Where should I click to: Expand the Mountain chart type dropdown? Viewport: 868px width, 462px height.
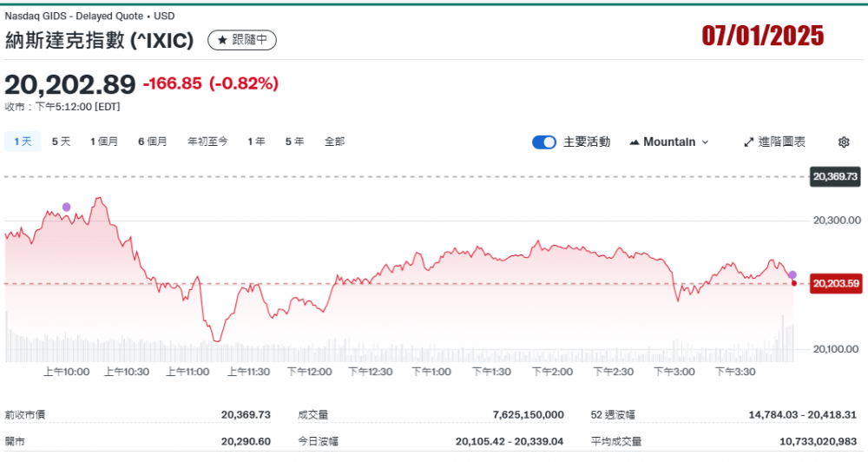tap(669, 142)
